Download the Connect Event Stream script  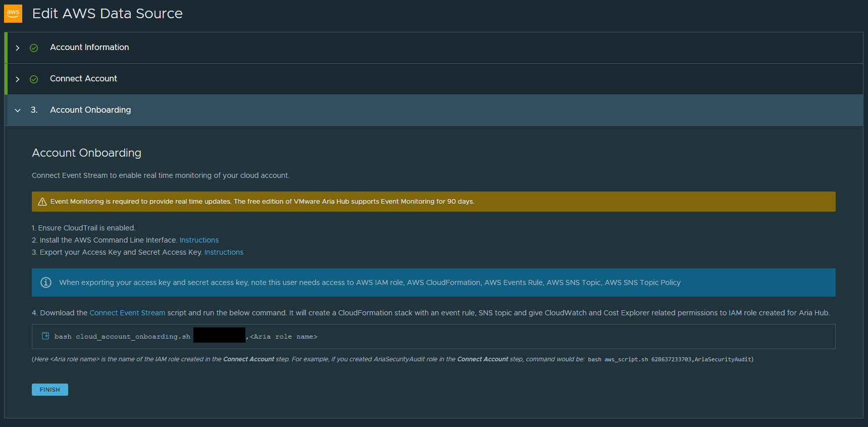tap(127, 313)
